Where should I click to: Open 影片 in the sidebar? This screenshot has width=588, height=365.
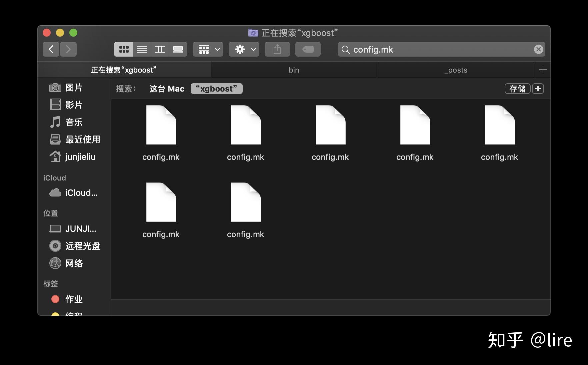coord(74,105)
